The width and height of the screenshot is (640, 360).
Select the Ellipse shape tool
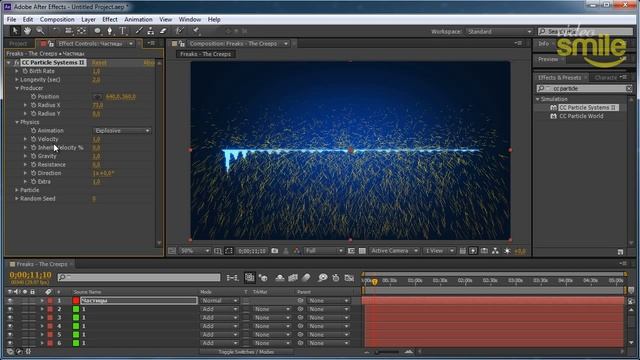[x=97, y=31]
